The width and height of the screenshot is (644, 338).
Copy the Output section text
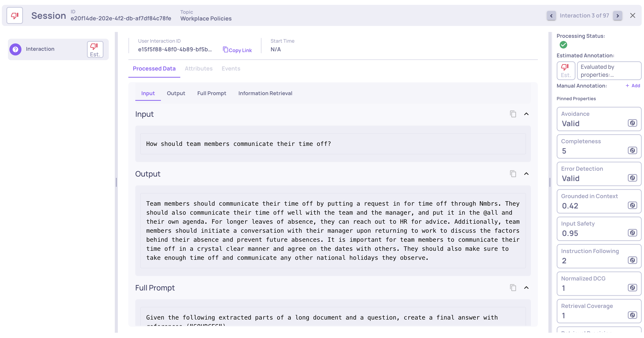tap(513, 174)
